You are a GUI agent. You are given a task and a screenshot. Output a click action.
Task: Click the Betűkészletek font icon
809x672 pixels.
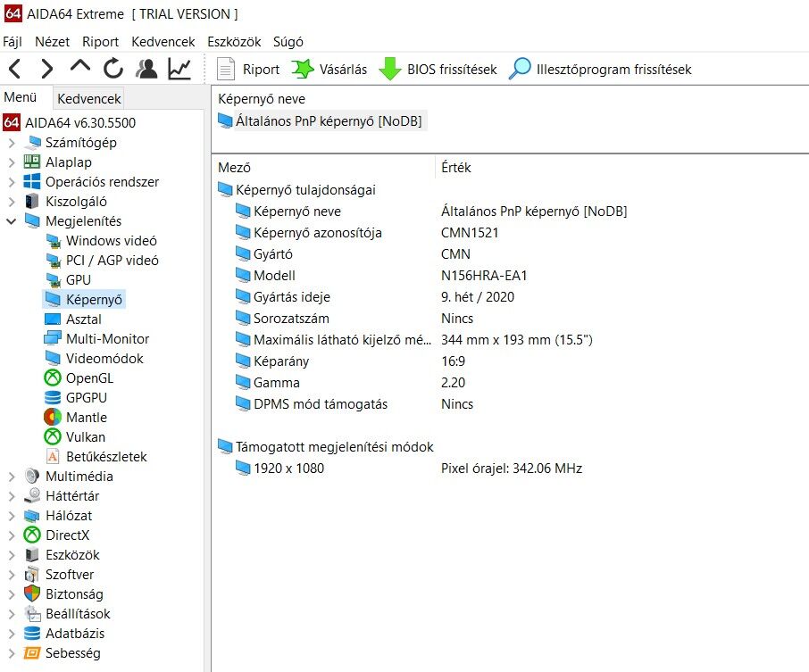pos(53,456)
